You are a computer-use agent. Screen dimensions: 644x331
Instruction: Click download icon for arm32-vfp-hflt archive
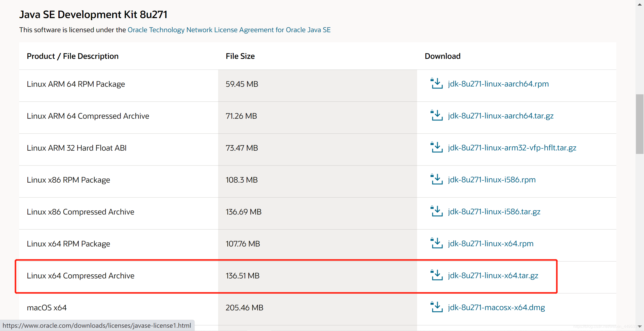coord(436,147)
